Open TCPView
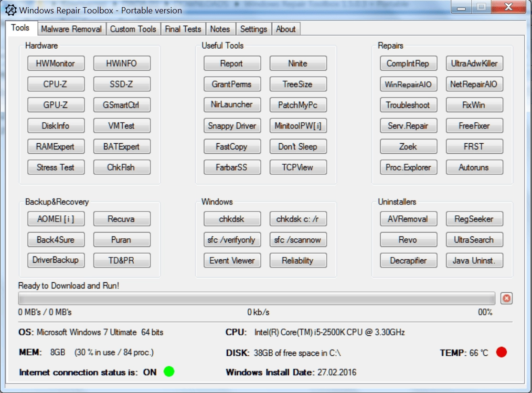Viewport: 532px width, 393px height. [298, 167]
